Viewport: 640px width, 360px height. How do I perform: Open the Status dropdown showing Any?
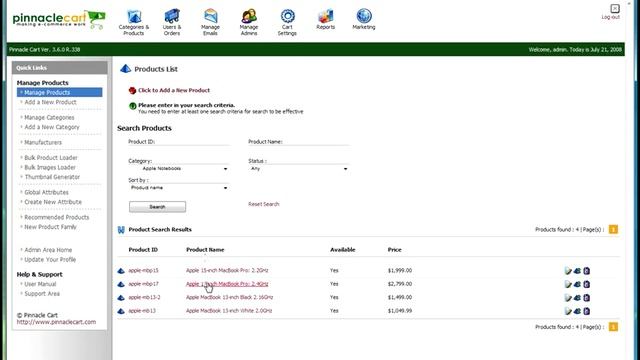tap(299, 169)
